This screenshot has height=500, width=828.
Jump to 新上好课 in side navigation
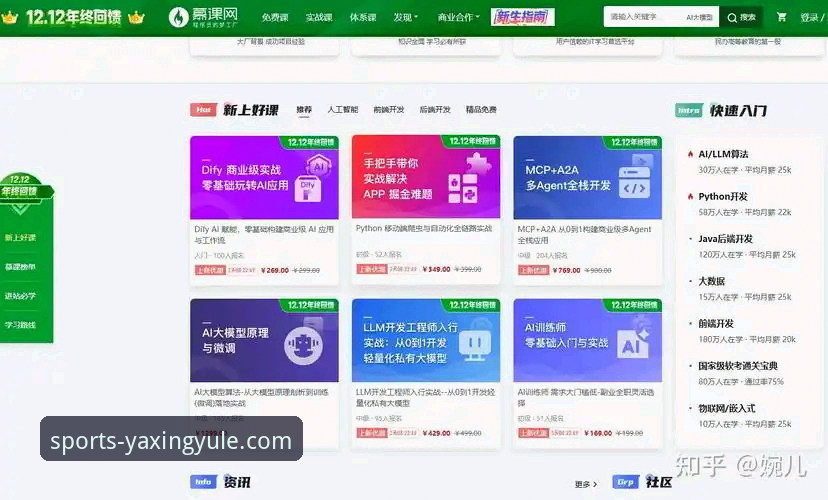pyautogui.click(x=21, y=238)
